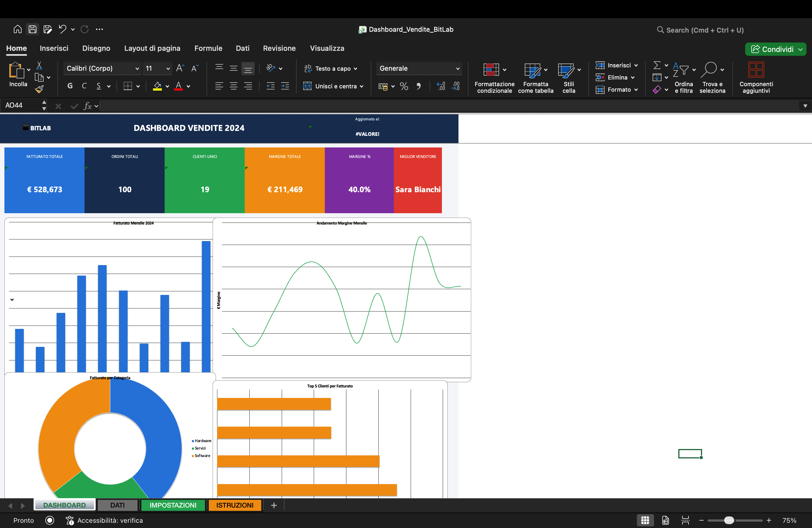The height and width of the screenshot is (528, 812).
Task: Switch to the Formule ribbon tab
Action: point(208,48)
